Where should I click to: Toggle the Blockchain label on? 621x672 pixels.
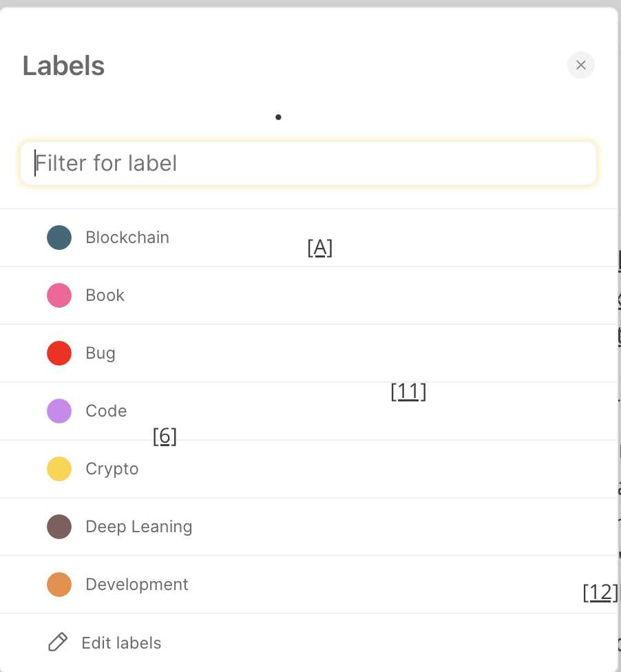127,237
